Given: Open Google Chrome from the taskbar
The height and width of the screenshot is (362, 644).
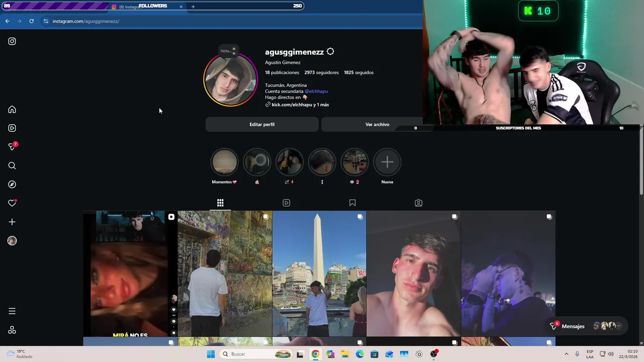Looking at the screenshot, I should point(315,354).
